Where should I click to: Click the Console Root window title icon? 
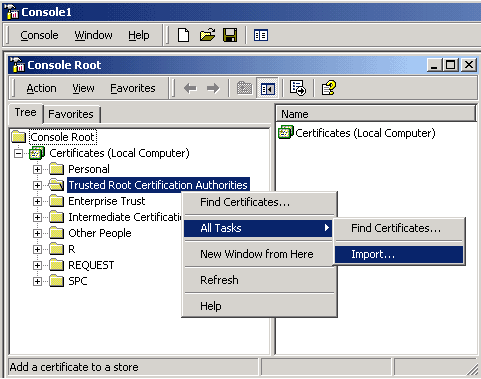pos(17,65)
